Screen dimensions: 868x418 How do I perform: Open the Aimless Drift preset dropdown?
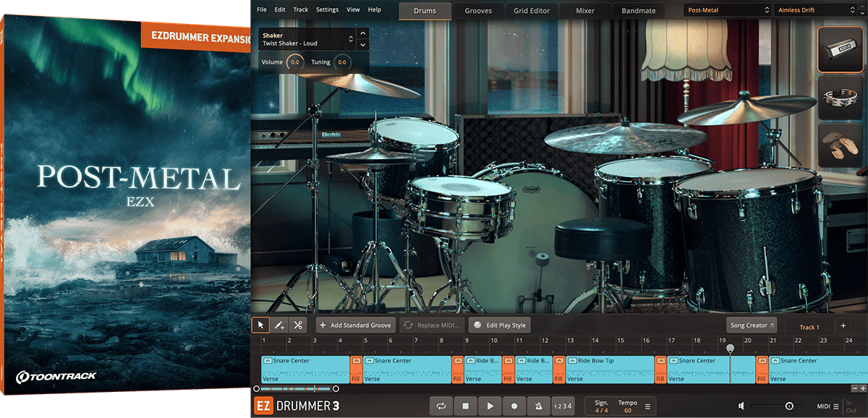tap(814, 9)
